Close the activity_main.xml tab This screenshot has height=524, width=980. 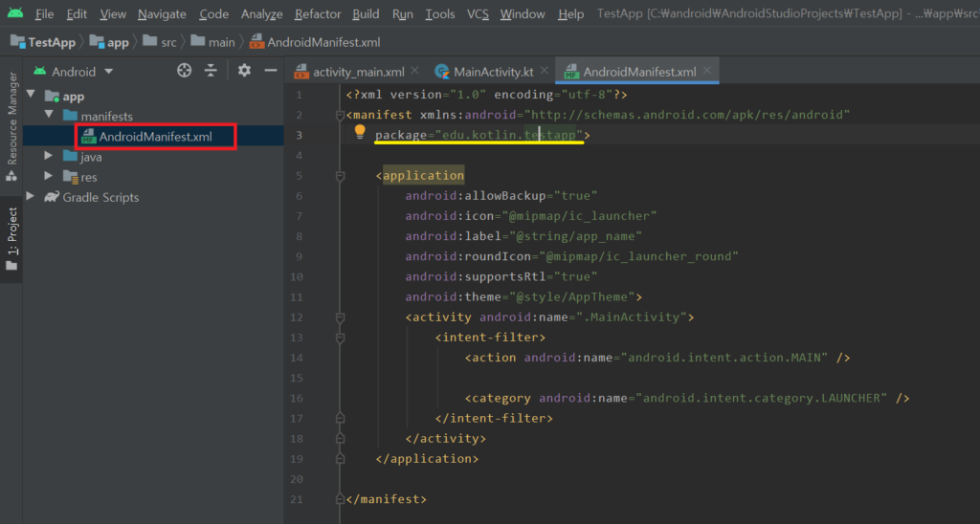tap(416, 72)
